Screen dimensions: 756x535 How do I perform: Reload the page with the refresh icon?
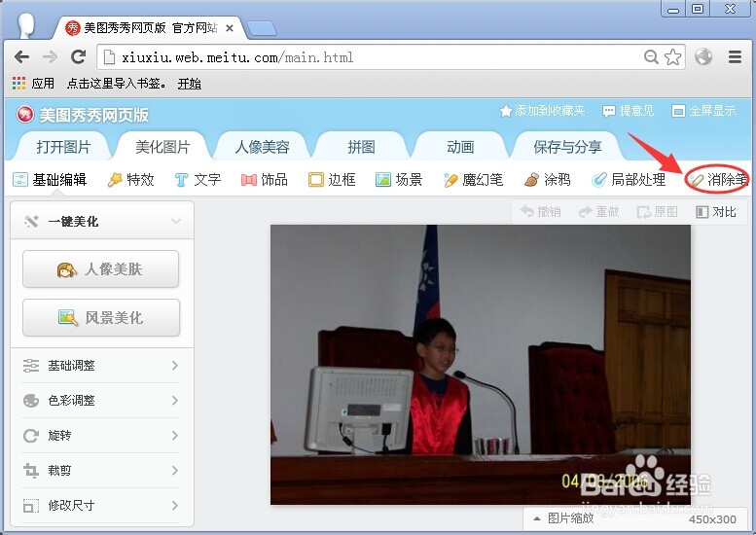tap(78, 56)
